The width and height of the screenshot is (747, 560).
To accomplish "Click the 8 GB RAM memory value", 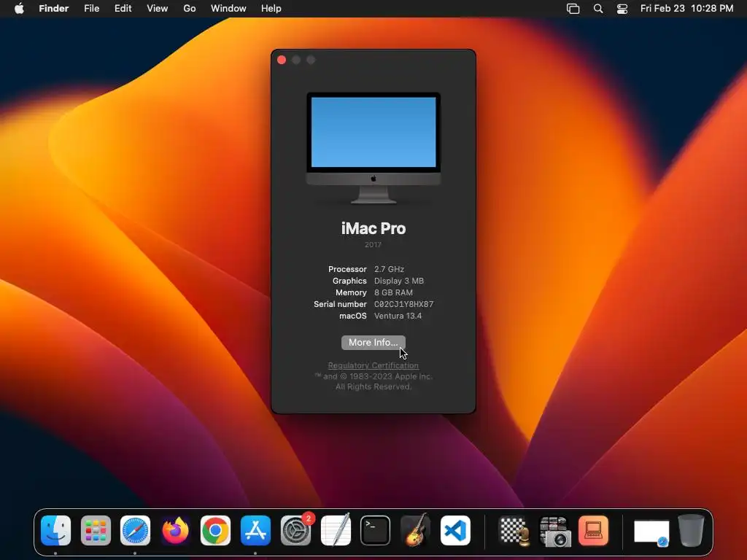I will coord(393,292).
